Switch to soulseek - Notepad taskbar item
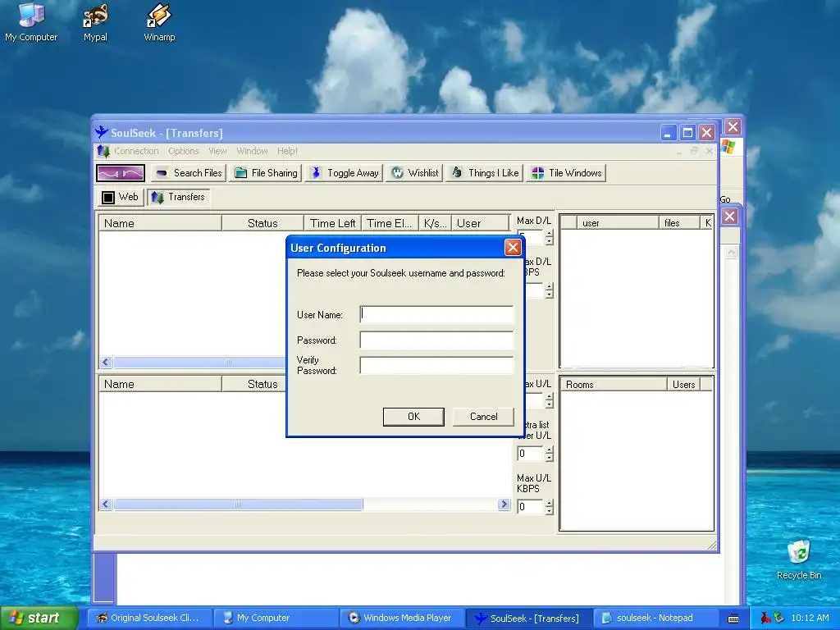 [x=654, y=618]
